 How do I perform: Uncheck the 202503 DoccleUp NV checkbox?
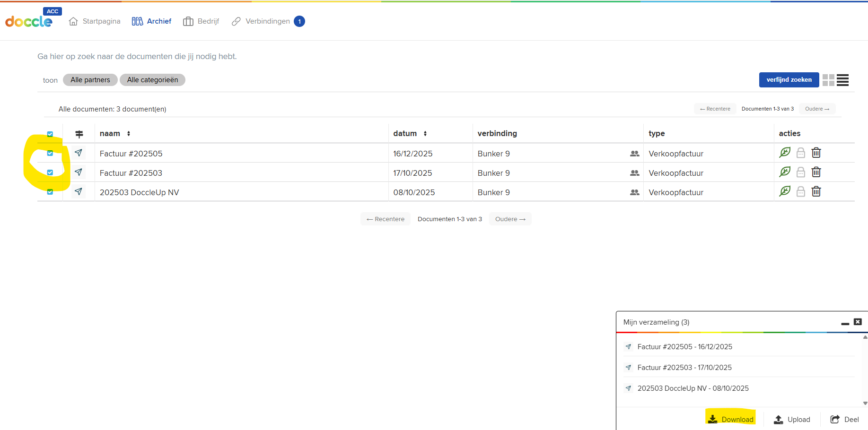[x=50, y=192]
